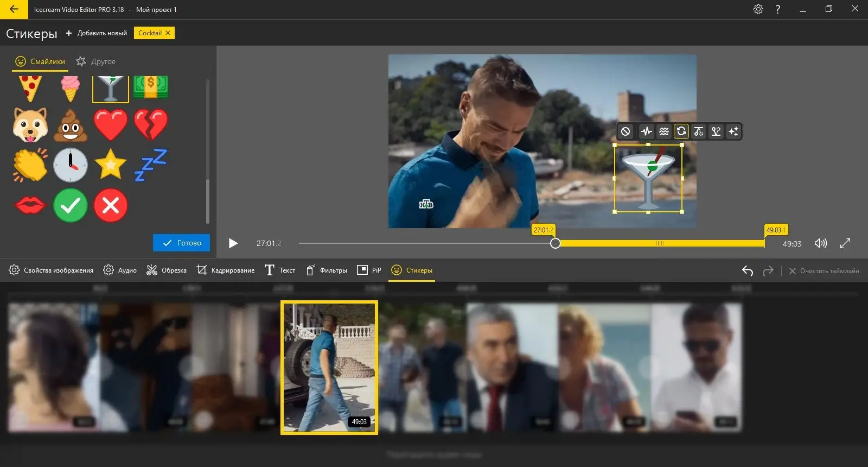Apply the wave animation effect to the sticker
This screenshot has height=467, width=868.
pyautogui.click(x=663, y=131)
